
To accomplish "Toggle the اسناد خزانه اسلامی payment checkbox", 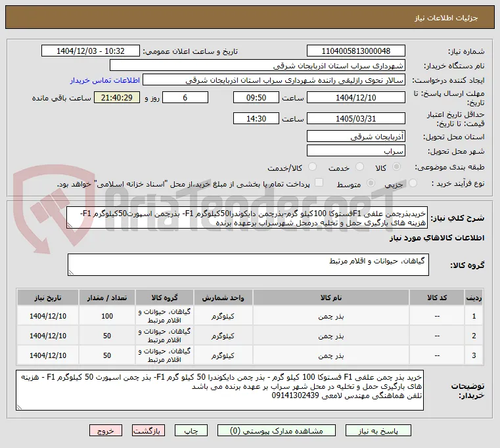I will pyautogui.click(x=319, y=183).
